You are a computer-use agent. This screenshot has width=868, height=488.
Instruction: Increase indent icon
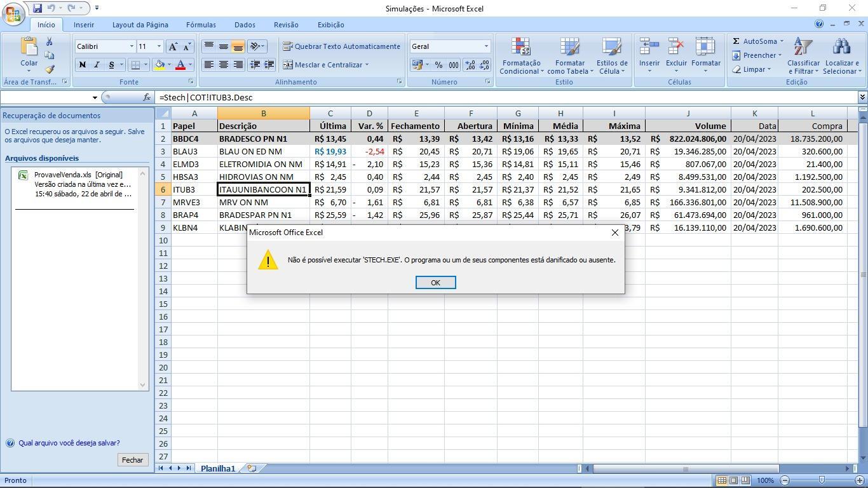point(269,65)
